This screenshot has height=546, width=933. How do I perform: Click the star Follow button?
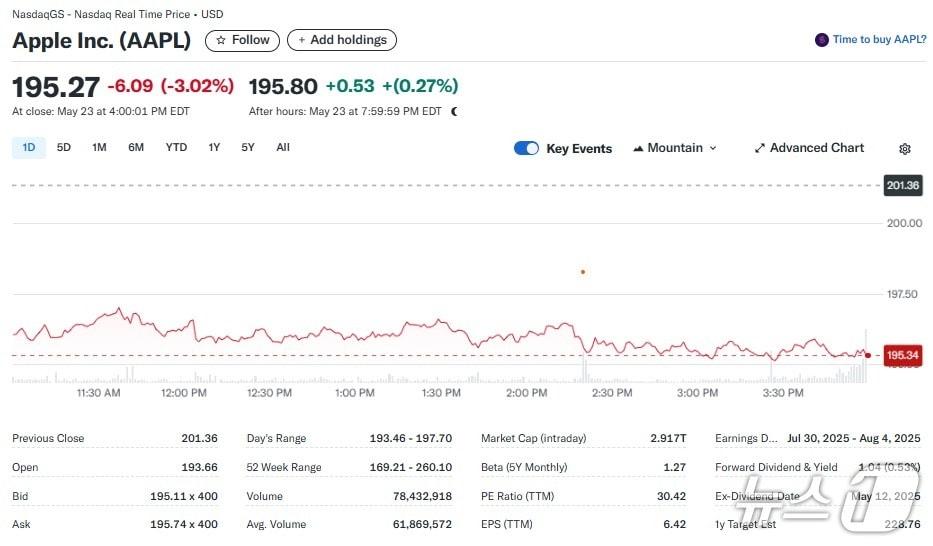point(242,40)
